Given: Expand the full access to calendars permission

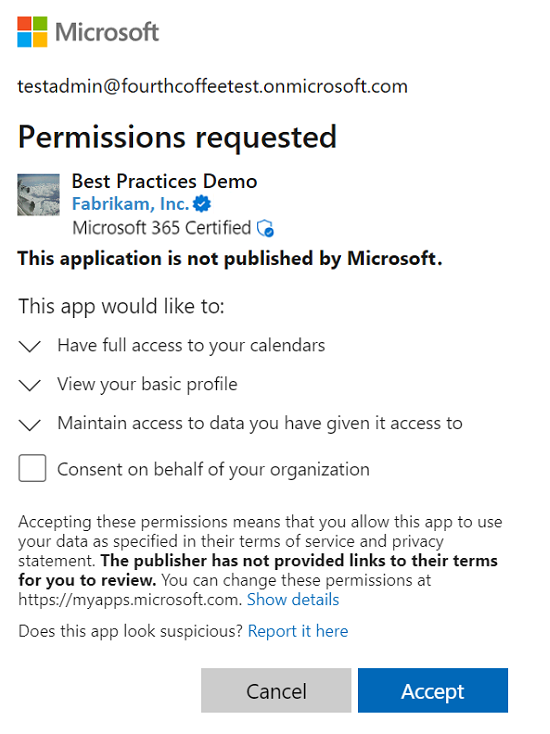Looking at the screenshot, I should 30,346.
